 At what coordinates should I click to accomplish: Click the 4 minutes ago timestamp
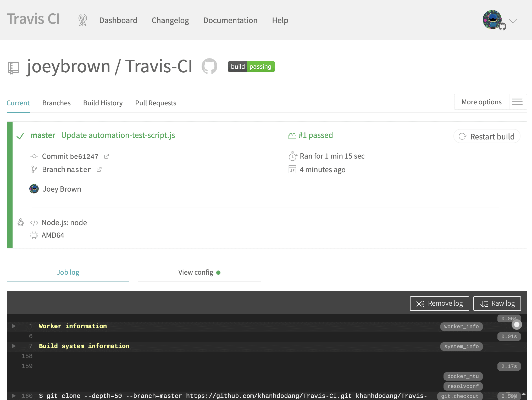point(323,170)
